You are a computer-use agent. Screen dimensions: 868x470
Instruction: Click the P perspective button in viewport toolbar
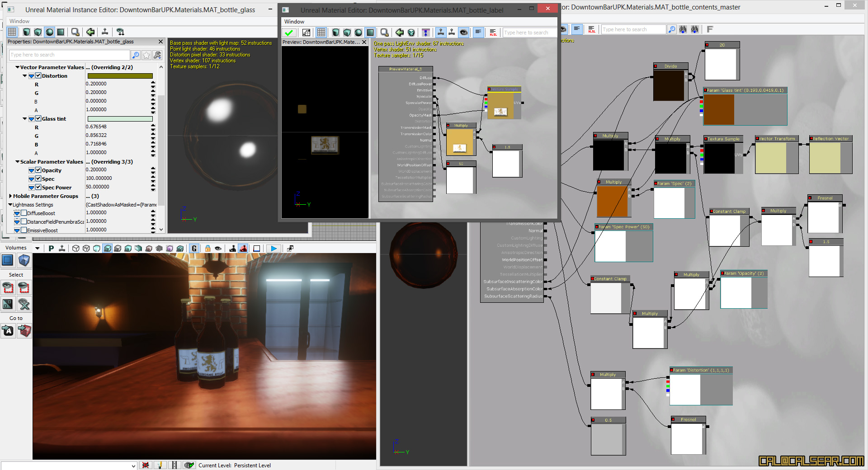[51, 248]
